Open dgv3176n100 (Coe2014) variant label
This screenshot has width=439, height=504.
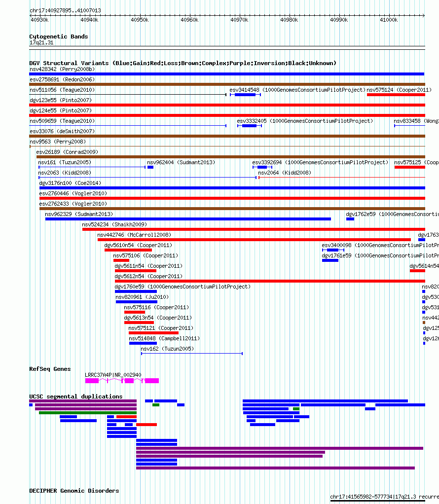(70, 183)
